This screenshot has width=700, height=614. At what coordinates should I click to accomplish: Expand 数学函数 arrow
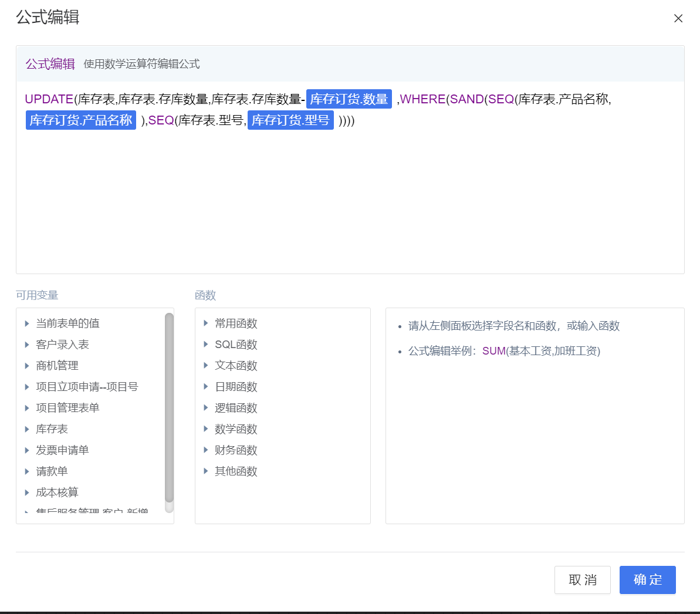pos(206,429)
